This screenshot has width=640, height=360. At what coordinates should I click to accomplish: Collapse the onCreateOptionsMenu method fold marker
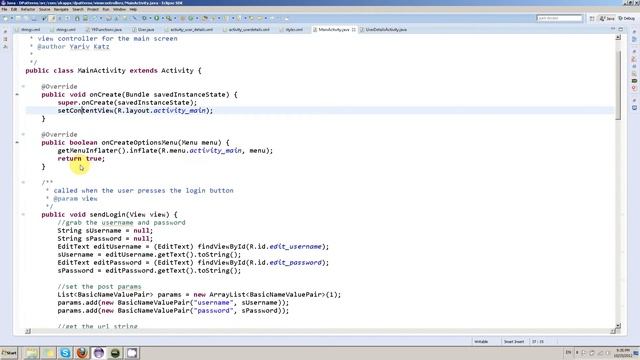click(23, 134)
